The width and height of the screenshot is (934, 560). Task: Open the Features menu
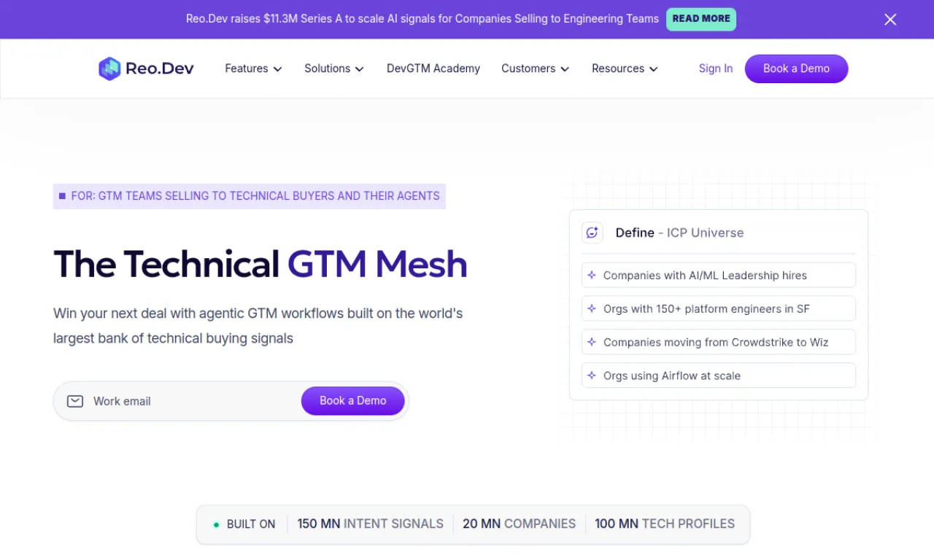click(253, 69)
